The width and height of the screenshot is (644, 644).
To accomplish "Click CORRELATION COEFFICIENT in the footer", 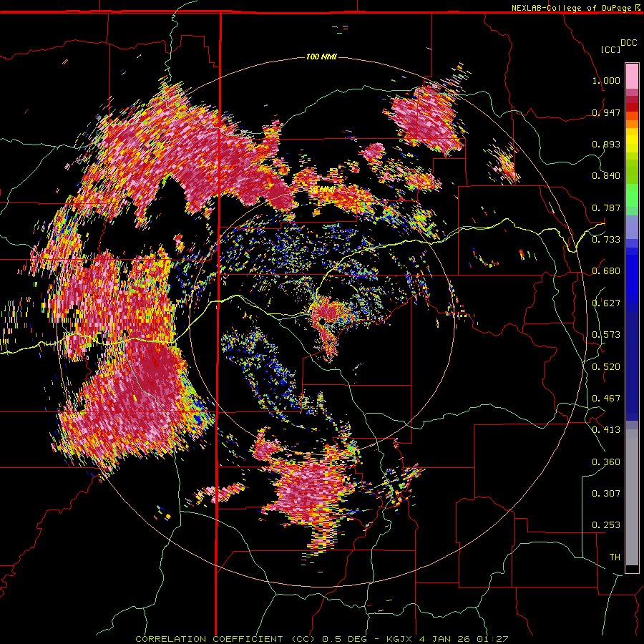I will [x=209, y=639].
